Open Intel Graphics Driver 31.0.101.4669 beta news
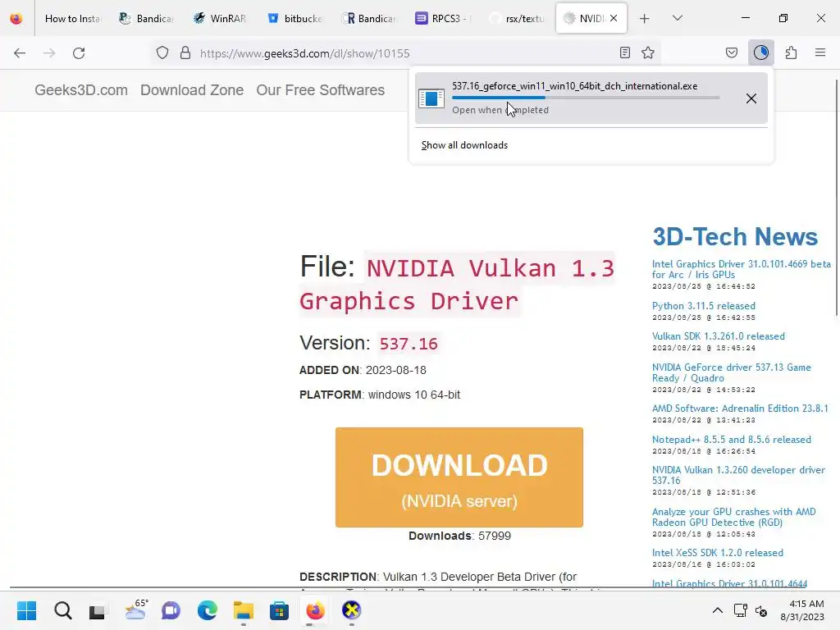The image size is (840, 630). (x=741, y=269)
